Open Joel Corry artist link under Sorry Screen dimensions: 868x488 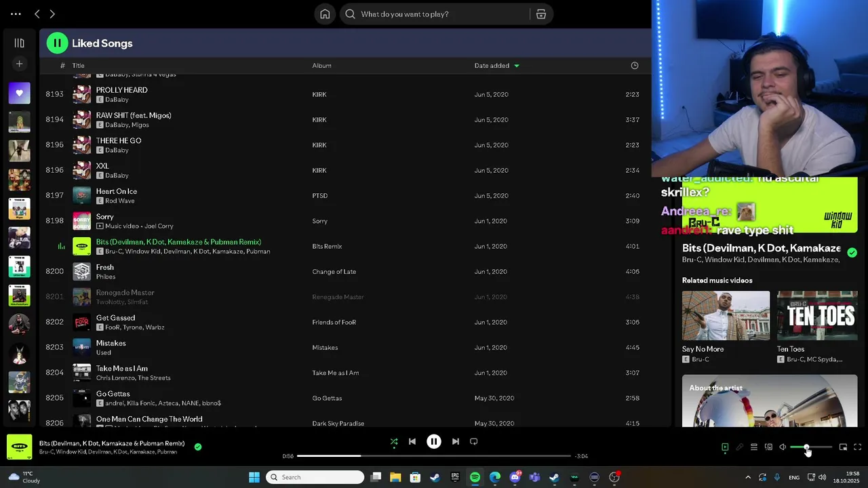159,226
